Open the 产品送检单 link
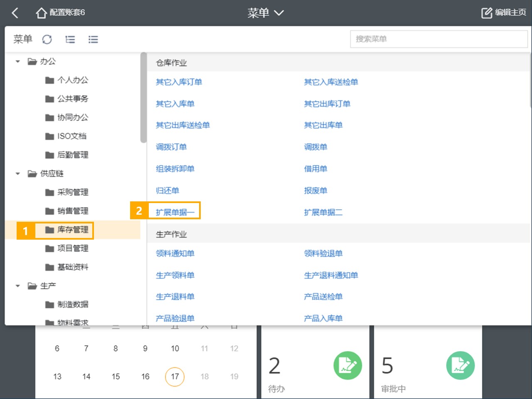The height and width of the screenshot is (399, 532). pyautogui.click(x=323, y=297)
